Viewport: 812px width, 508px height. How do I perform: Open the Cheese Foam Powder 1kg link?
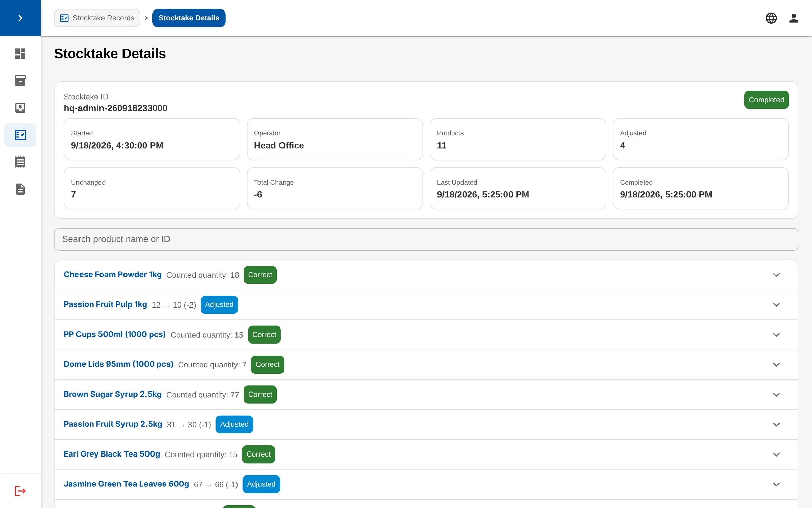(x=113, y=275)
